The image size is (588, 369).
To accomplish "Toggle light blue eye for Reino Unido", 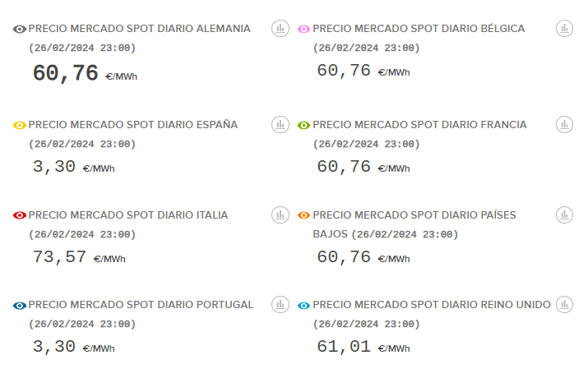I will 304,306.
